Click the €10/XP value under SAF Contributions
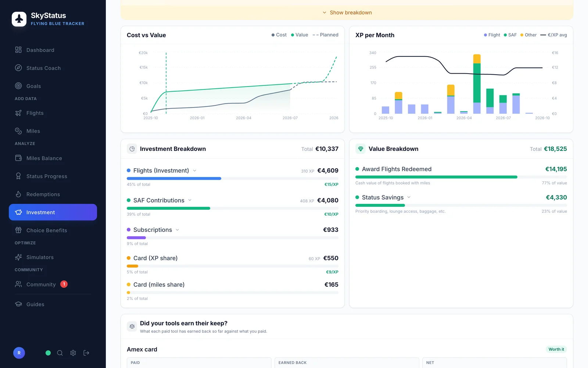Image resolution: width=588 pixels, height=368 pixels. (x=331, y=214)
